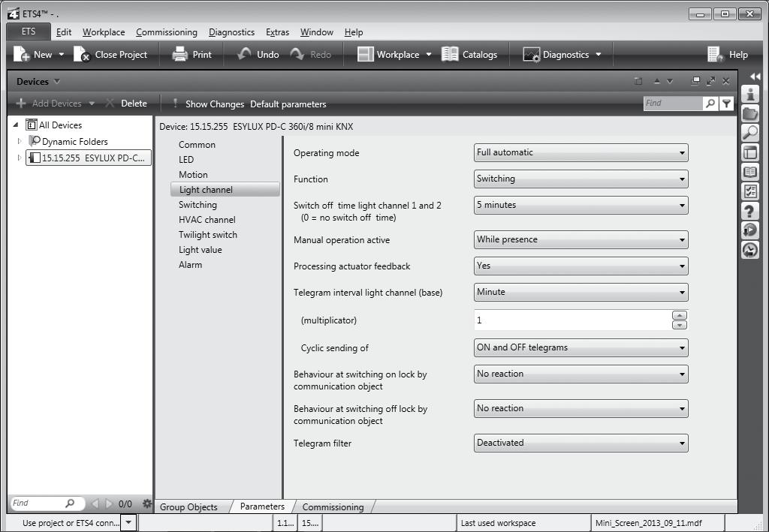Select the Twilight switch parameter page
The width and height of the screenshot is (769, 532).
tap(207, 235)
